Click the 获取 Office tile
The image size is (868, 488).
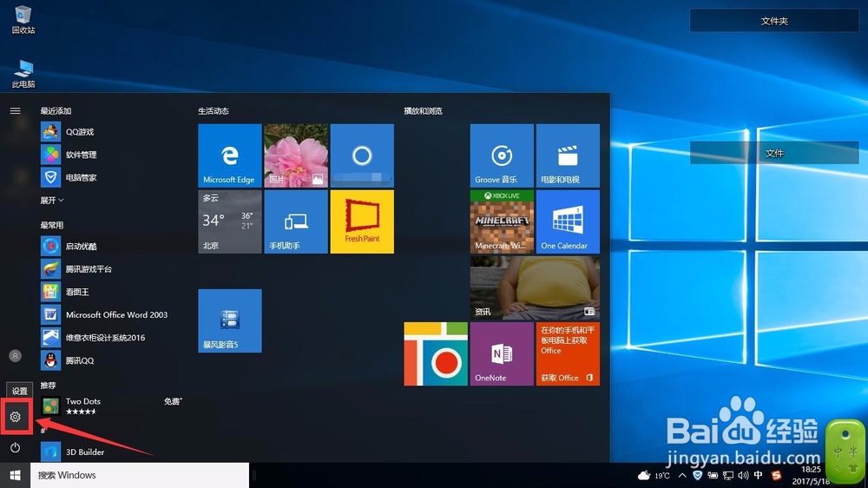pos(568,354)
